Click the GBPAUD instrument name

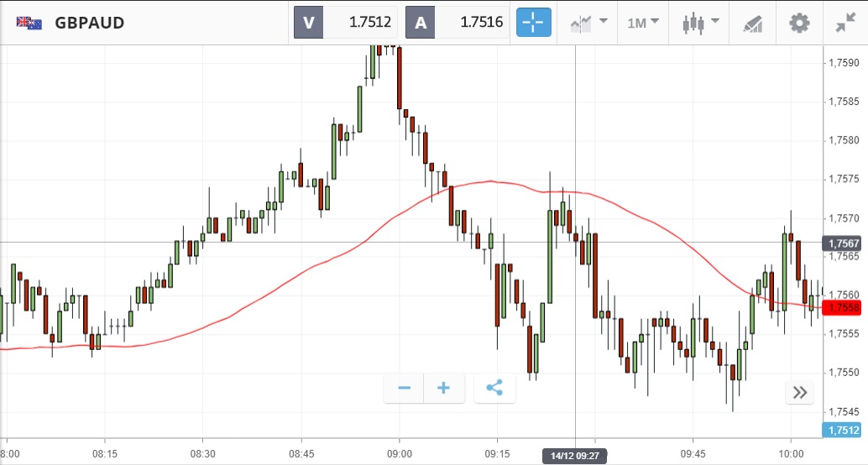89,23
